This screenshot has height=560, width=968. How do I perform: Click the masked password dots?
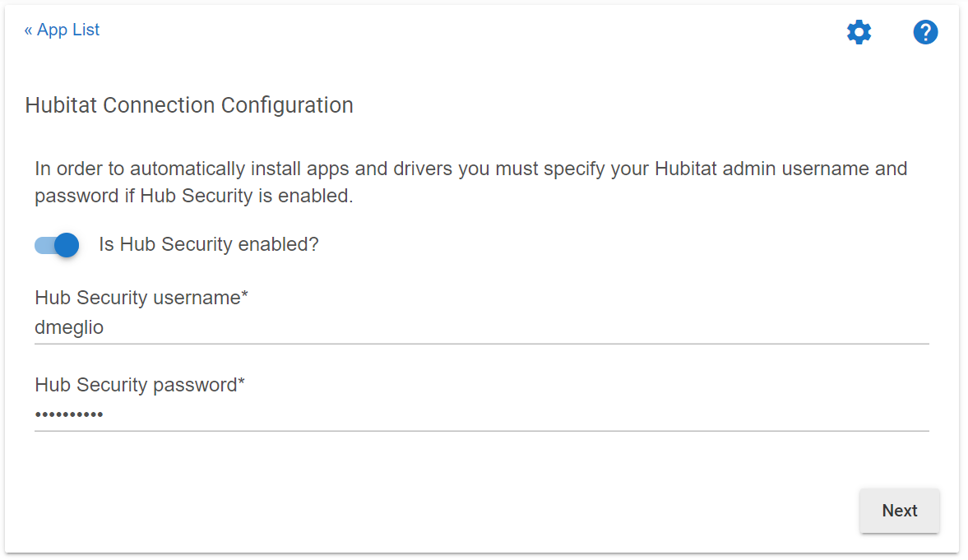(x=69, y=414)
